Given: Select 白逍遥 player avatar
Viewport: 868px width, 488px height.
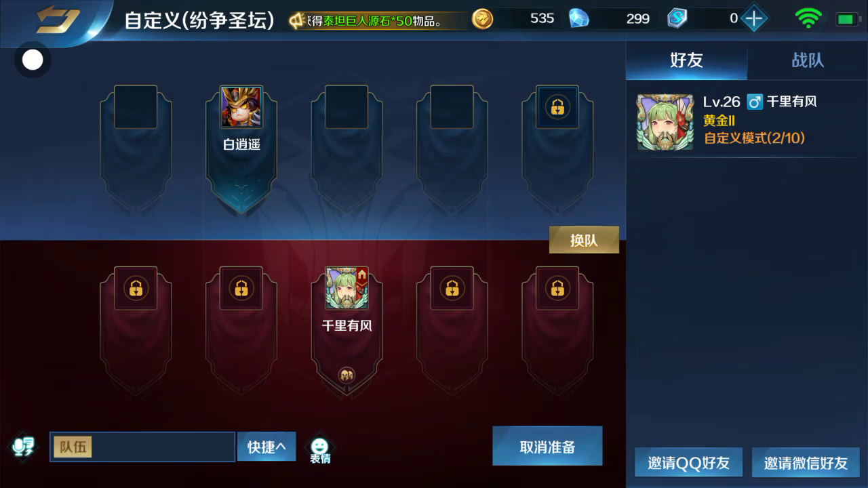Looking at the screenshot, I should (x=241, y=107).
